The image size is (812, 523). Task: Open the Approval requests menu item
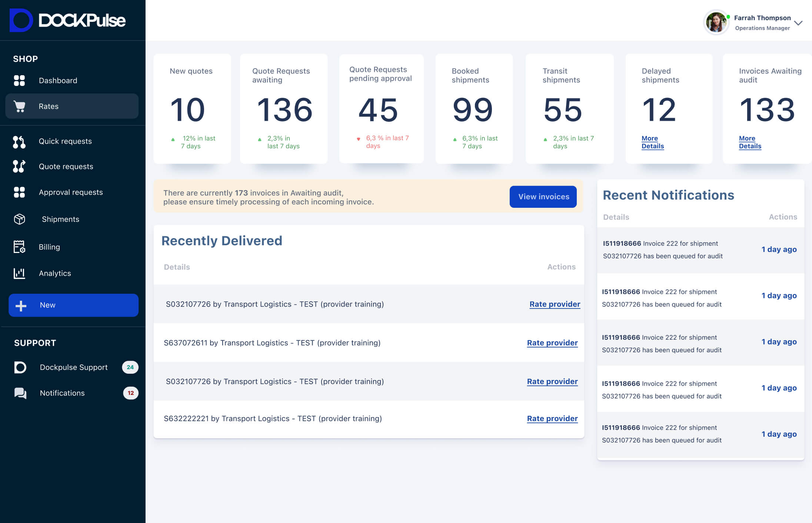[x=71, y=192]
